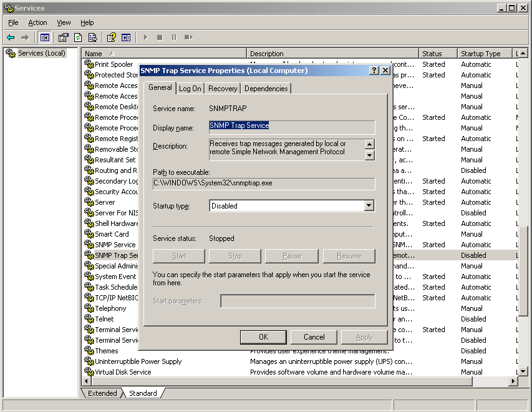Viewport: 532px width, 412px height.
Task: Select the Themes service icon in list
Action: 89,351
